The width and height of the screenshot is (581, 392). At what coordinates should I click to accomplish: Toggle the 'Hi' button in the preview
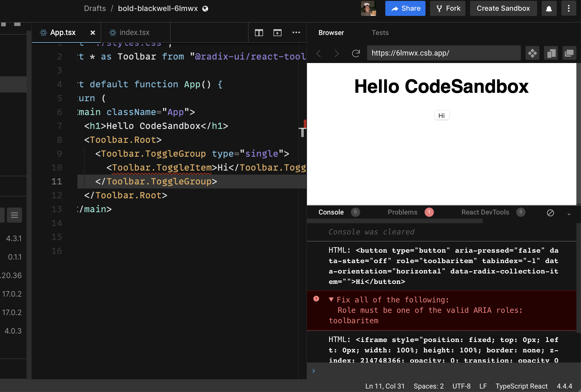pos(442,115)
